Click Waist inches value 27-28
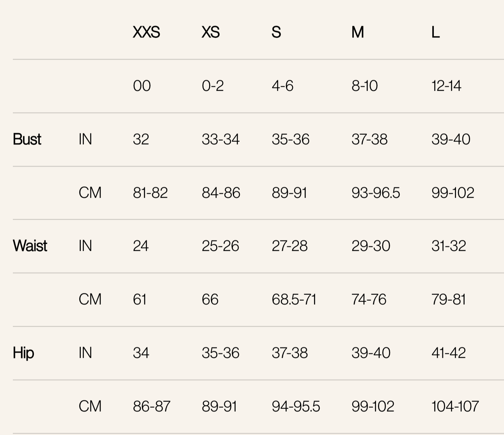Screen dimensions: 504x435 tap(289, 246)
